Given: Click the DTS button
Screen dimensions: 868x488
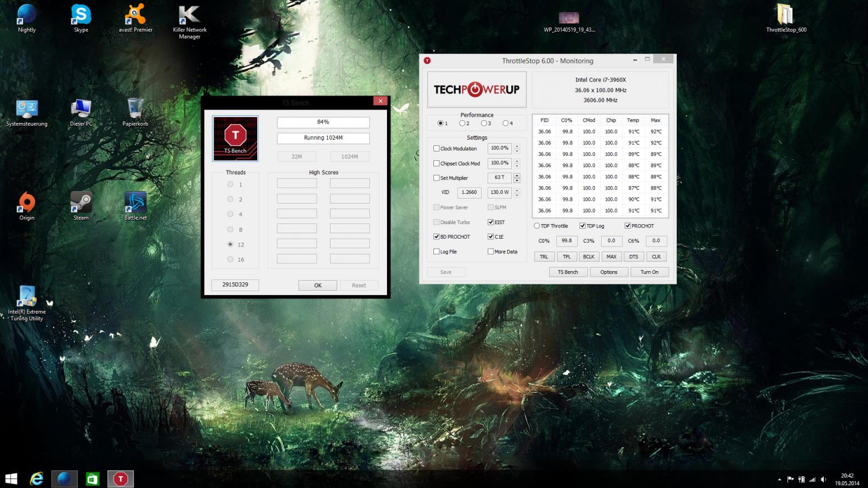Looking at the screenshot, I should pos(634,257).
